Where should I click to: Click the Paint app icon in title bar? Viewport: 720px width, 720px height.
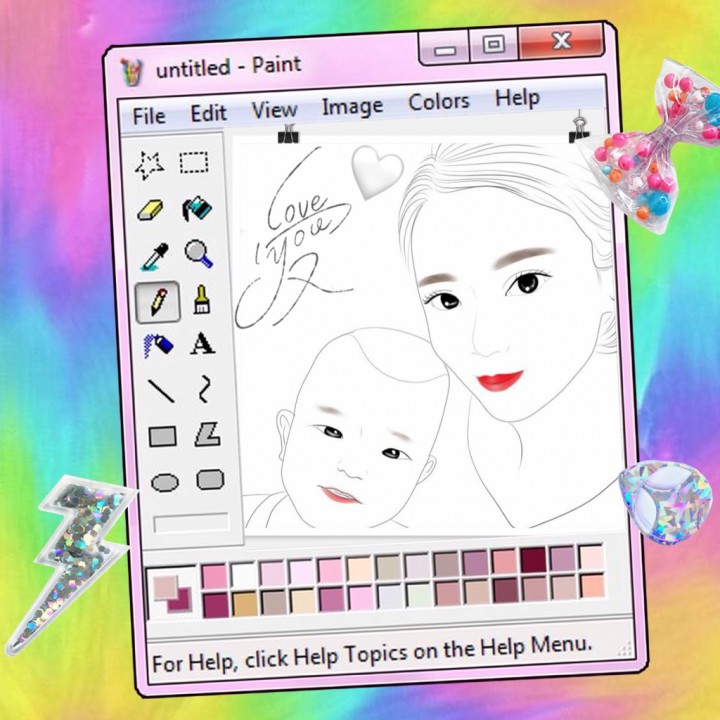[x=132, y=72]
